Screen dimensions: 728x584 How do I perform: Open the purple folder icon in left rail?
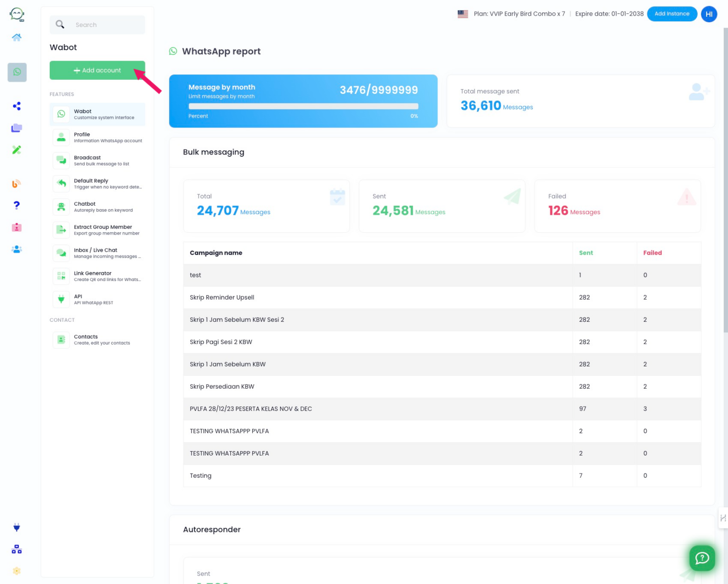[17, 128]
